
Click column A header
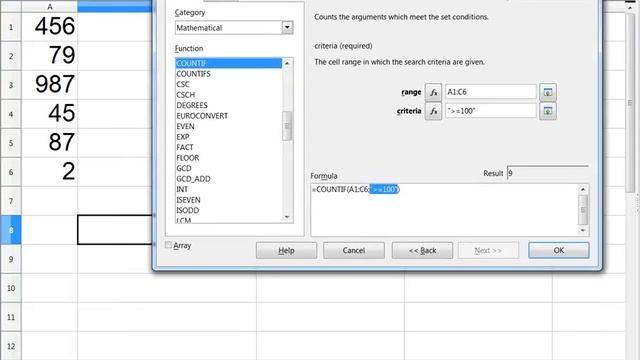click(x=49, y=6)
